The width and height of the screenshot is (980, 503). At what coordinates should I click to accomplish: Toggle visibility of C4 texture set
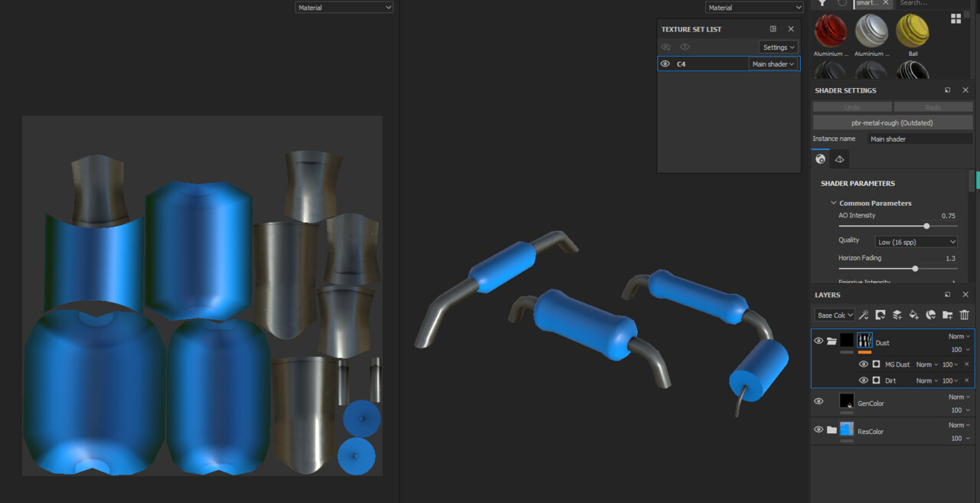[665, 64]
